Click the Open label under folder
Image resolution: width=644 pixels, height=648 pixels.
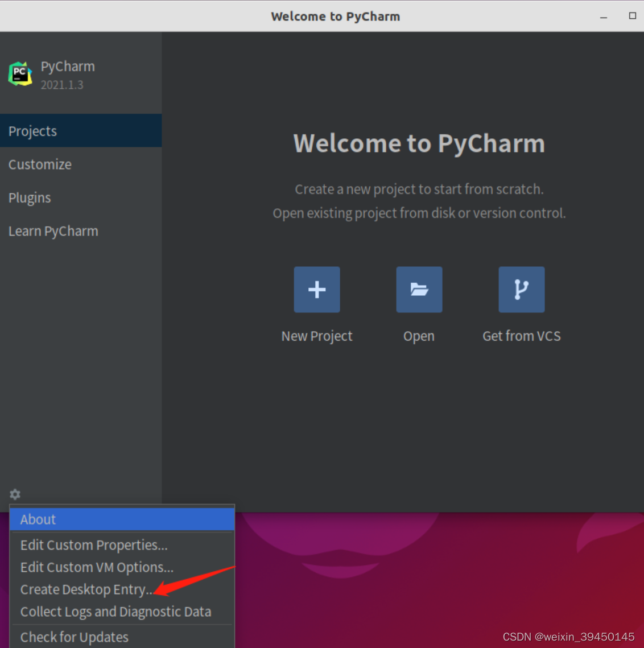pos(419,336)
